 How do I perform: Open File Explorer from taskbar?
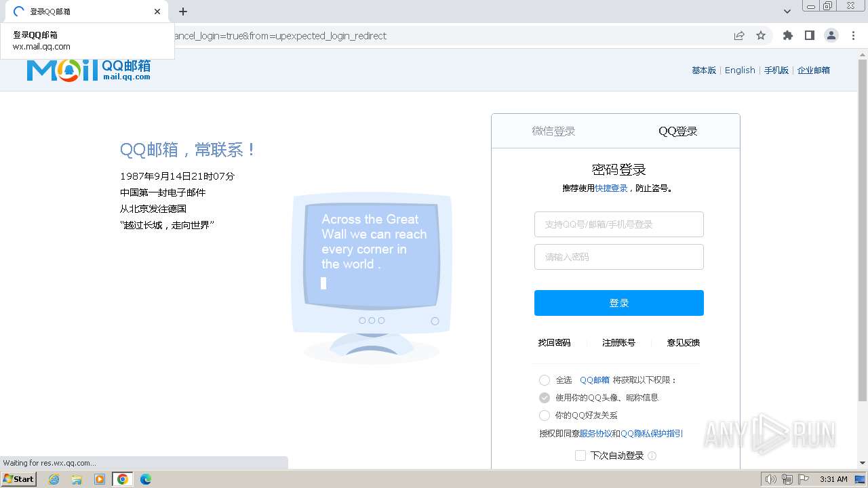point(77,479)
